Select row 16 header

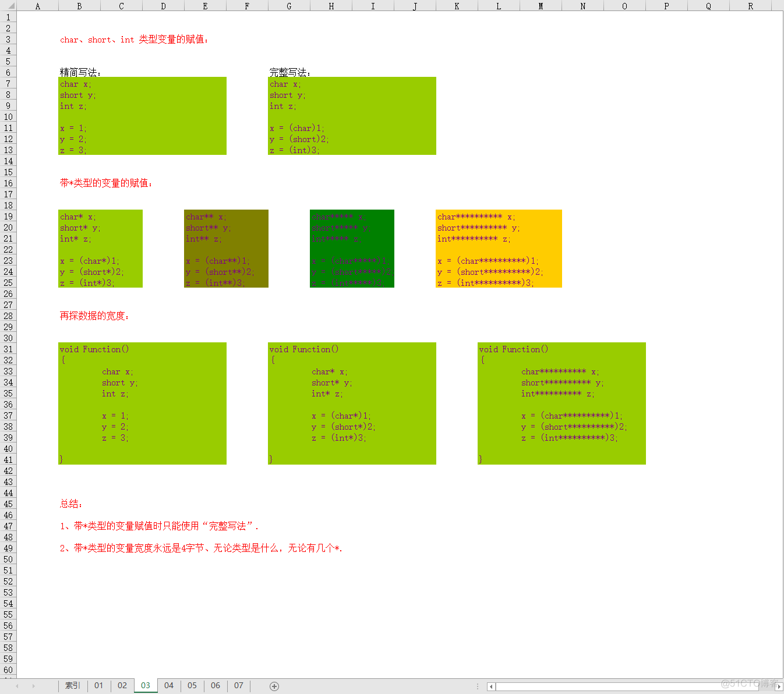(8, 183)
